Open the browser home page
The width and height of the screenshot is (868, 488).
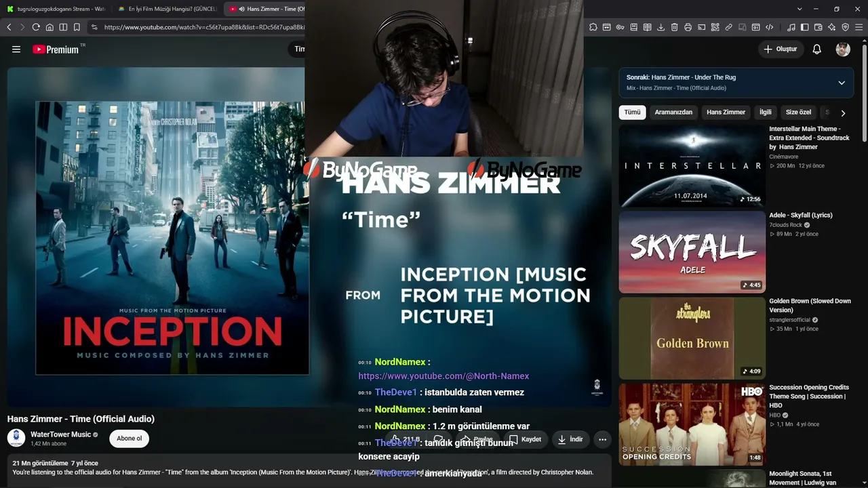click(x=50, y=27)
